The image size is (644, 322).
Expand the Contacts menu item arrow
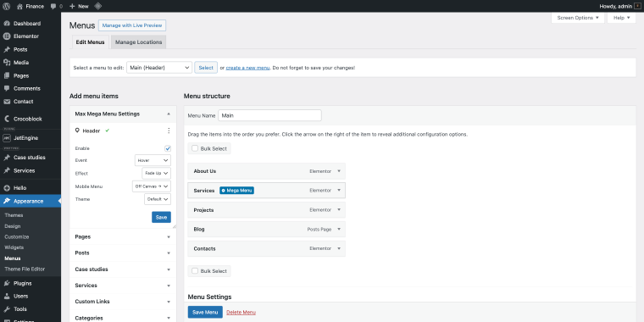click(339, 248)
